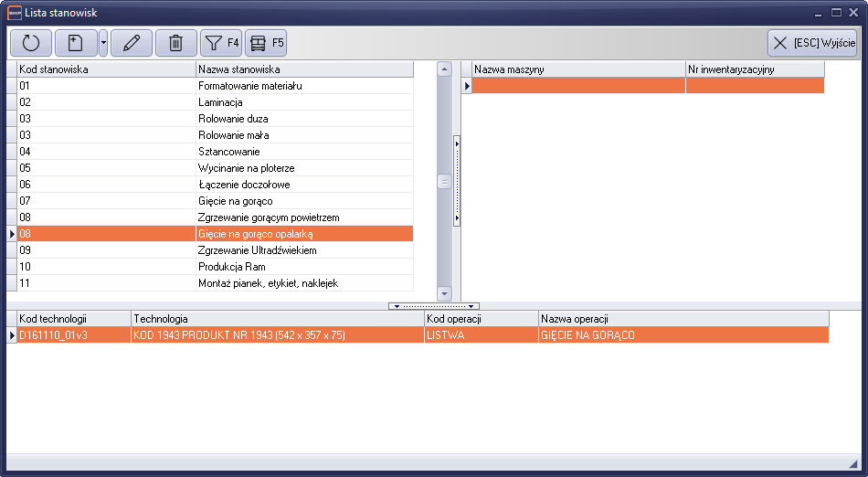This screenshot has height=477, width=868.
Task: Select the D161110_01v3 technology row
Action: tap(73, 335)
